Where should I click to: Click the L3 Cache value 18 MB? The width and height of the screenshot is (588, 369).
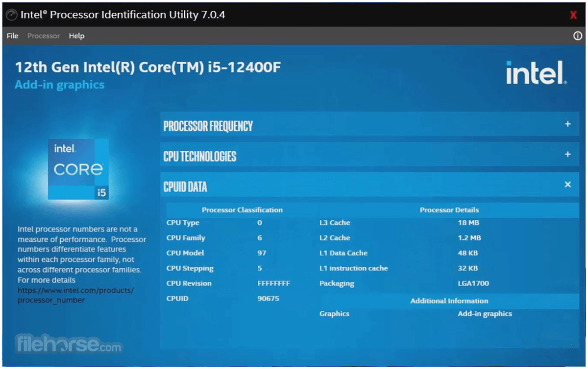coord(468,223)
